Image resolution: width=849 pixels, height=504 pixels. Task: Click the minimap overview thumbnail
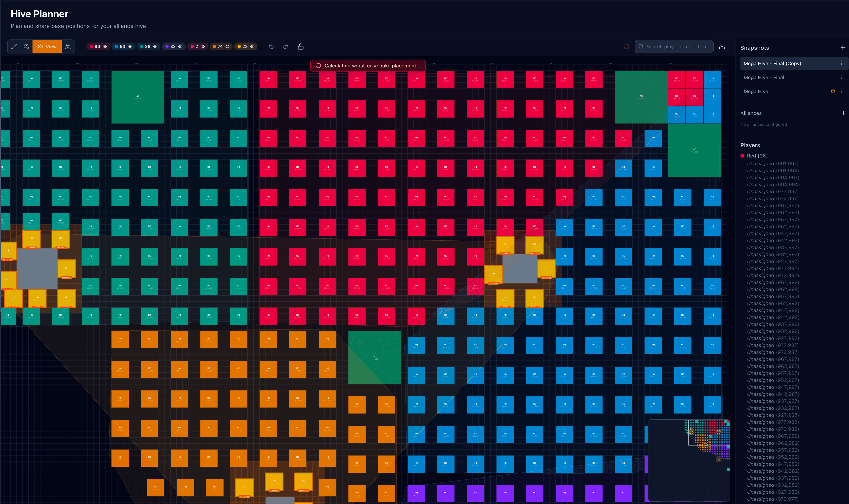tap(689, 460)
